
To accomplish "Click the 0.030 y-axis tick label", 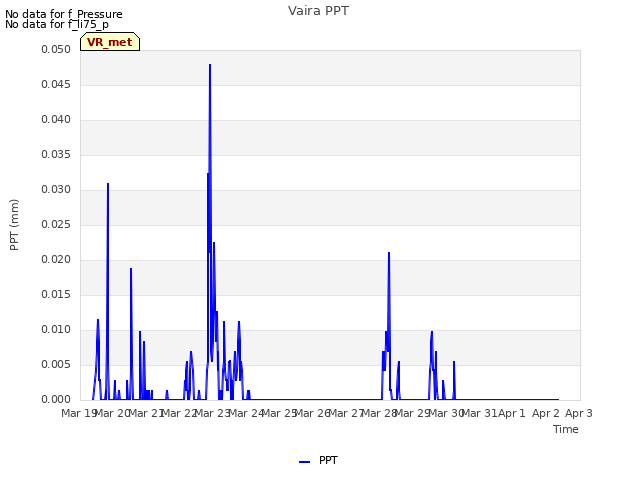I will coord(56,190).
